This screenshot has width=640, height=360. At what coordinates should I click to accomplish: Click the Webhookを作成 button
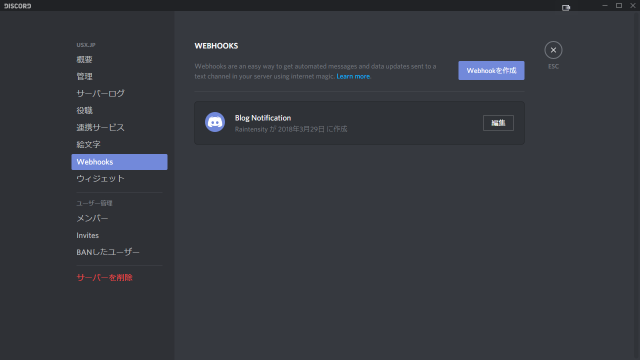[491, 71]
